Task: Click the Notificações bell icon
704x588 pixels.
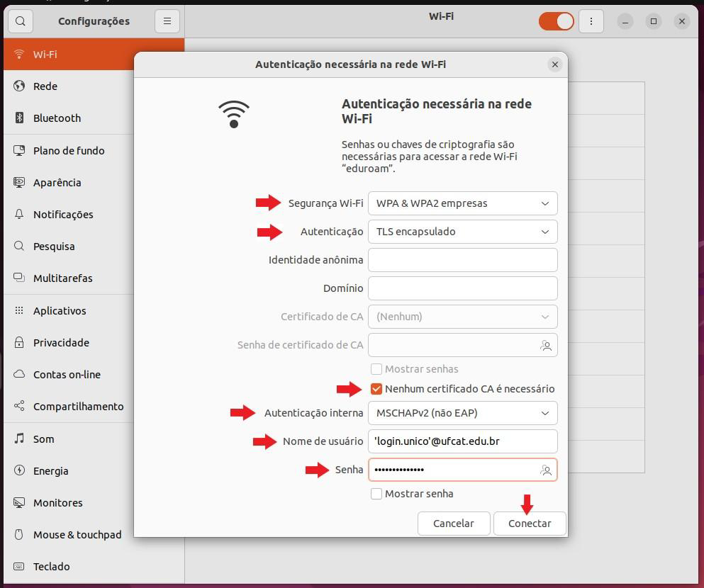Action: coord(19,215)
